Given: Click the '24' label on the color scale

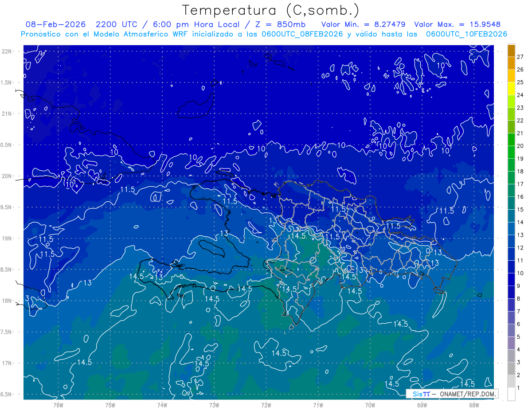Looking at the screenshot, I should pos(520,95).
